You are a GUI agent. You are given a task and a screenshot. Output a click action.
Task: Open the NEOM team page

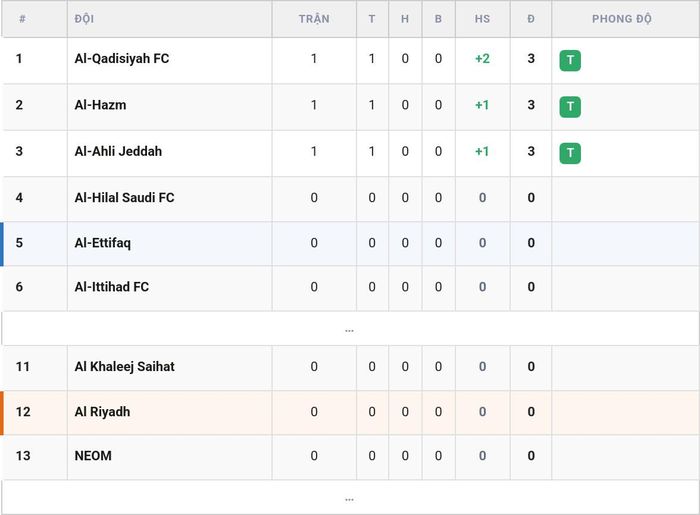(x=93, y=456)
